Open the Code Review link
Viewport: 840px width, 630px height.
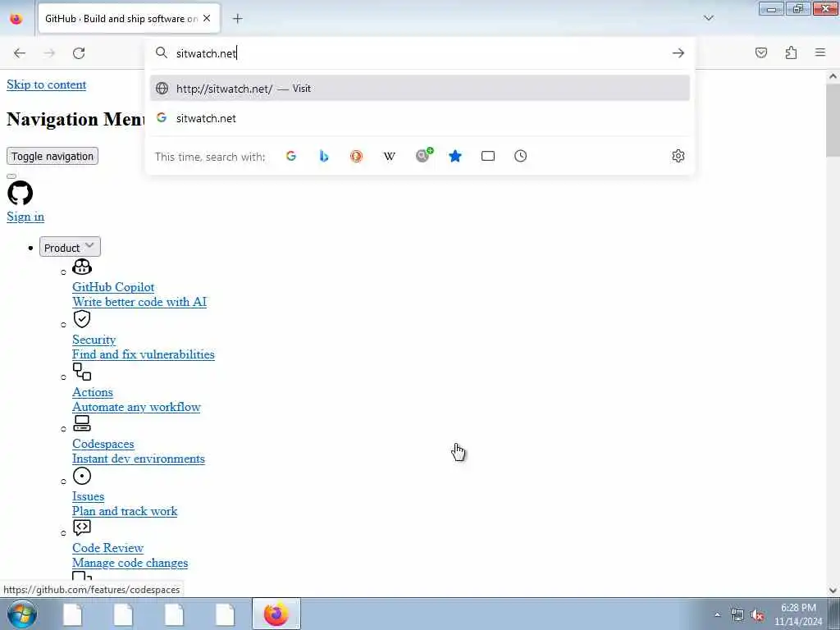click(x=108, y=547)
